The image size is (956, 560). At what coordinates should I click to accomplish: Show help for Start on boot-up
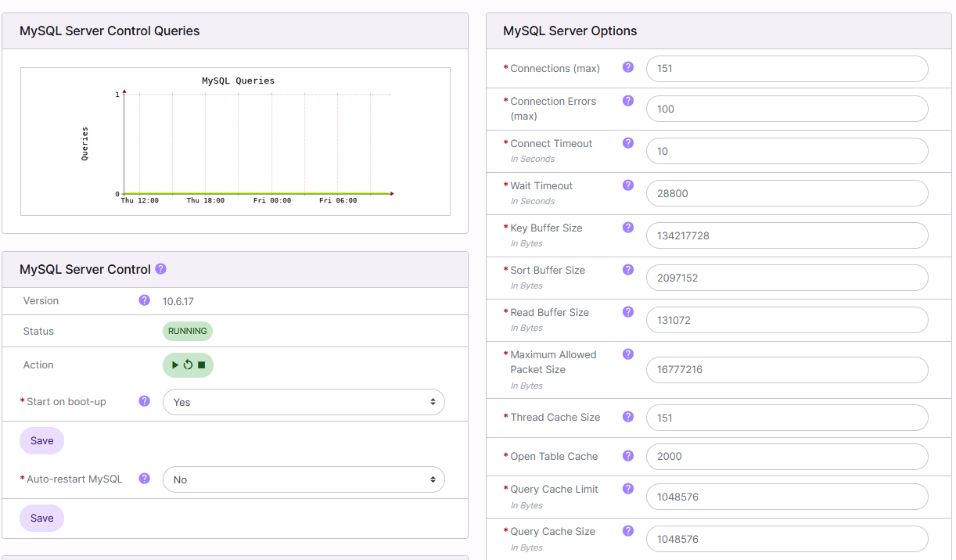pyautogui.click(x=144, y=400)
